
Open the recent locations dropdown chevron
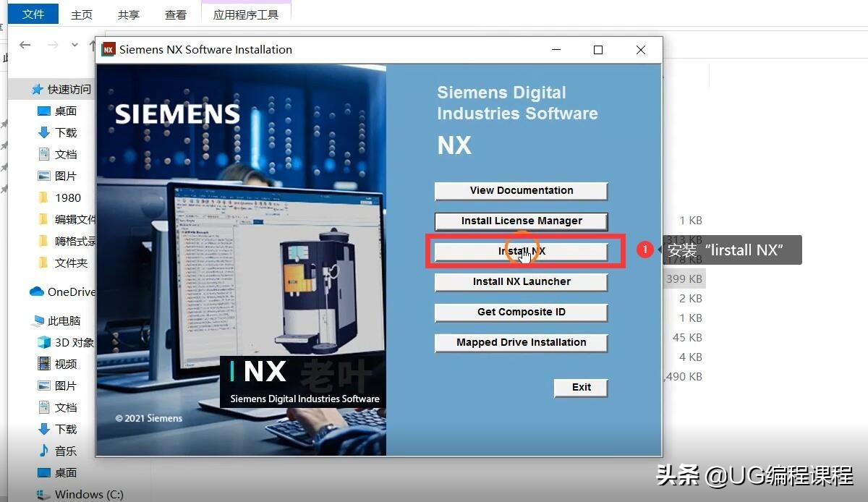click(75, 44)
